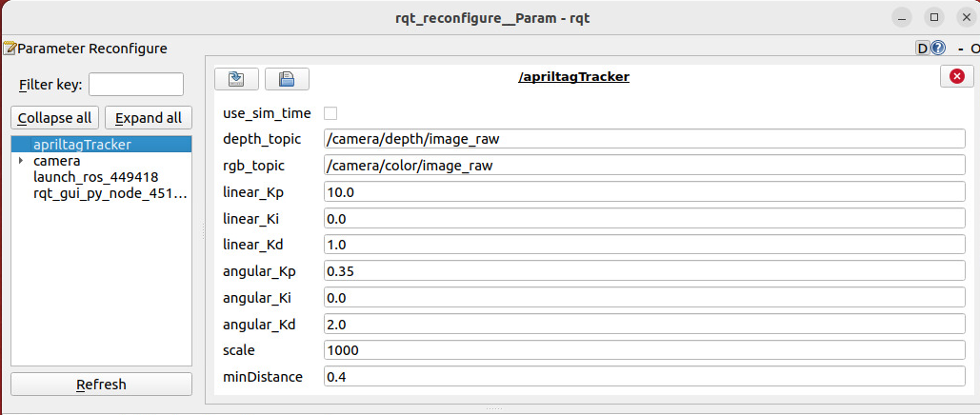Click the depth_topic label
The width and height of the screenshot is (980, 415).
click(x=262, y=139)
